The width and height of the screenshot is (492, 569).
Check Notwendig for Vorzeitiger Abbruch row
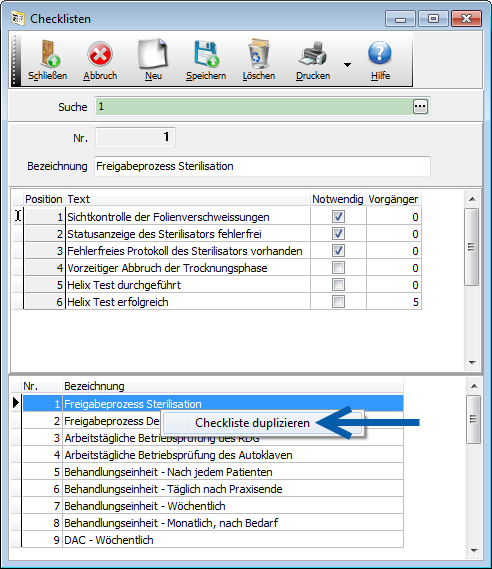(x=338, y=268)
